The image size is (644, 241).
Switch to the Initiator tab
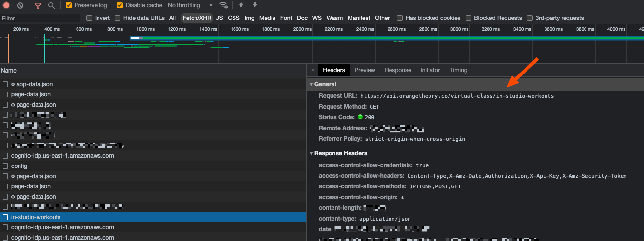point(430,70)
